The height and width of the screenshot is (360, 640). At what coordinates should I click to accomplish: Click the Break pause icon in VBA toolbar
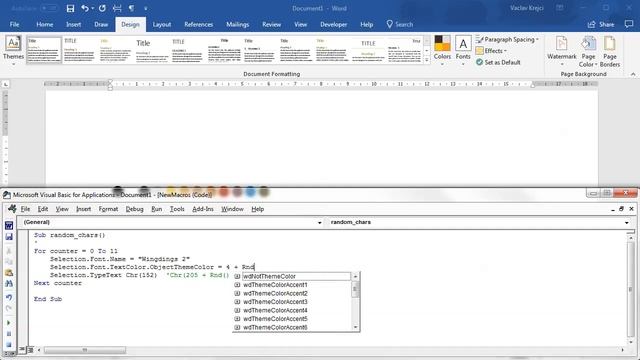pyautogui.click(x=9, y=334)
